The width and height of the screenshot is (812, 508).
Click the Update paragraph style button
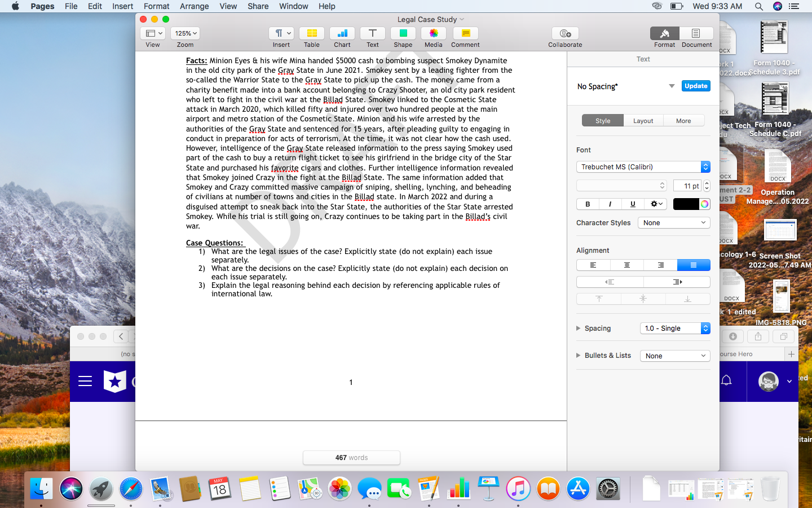pos(695,86)
